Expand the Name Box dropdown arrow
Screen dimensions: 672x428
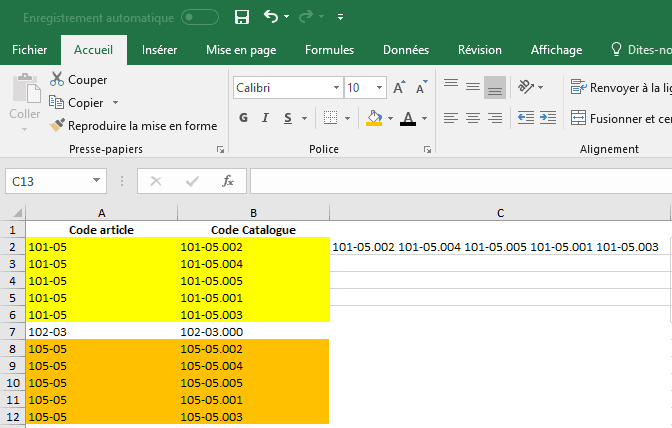(x=96, y=181)
